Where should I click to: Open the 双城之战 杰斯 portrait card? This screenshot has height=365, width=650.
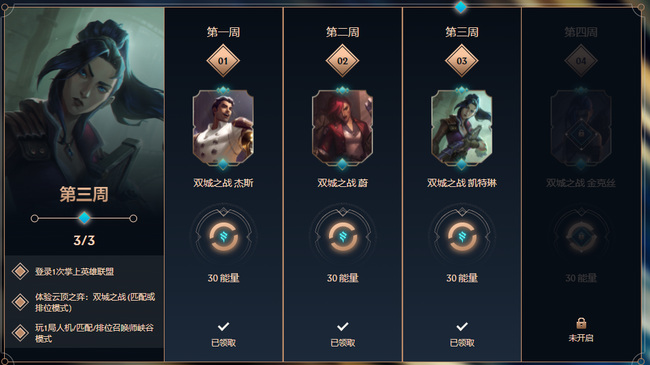[x=223, y=128]
